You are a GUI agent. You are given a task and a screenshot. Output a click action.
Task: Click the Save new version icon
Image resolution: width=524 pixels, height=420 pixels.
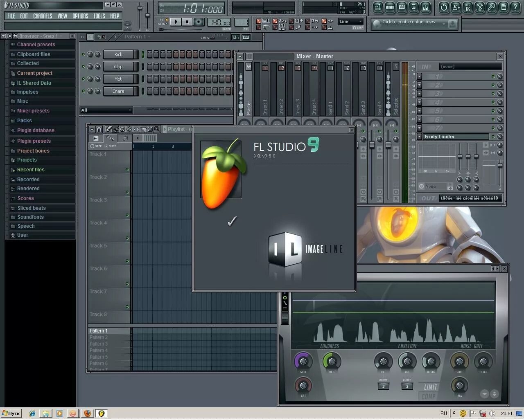[456, 7]
